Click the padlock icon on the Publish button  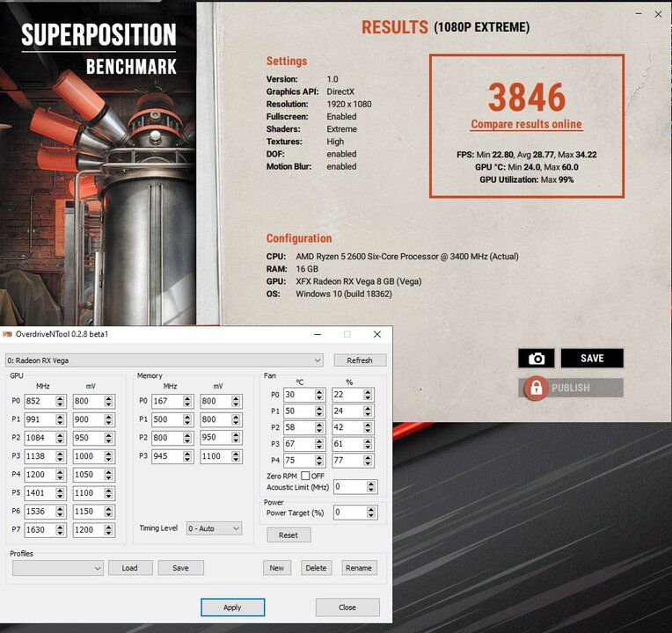537,388
